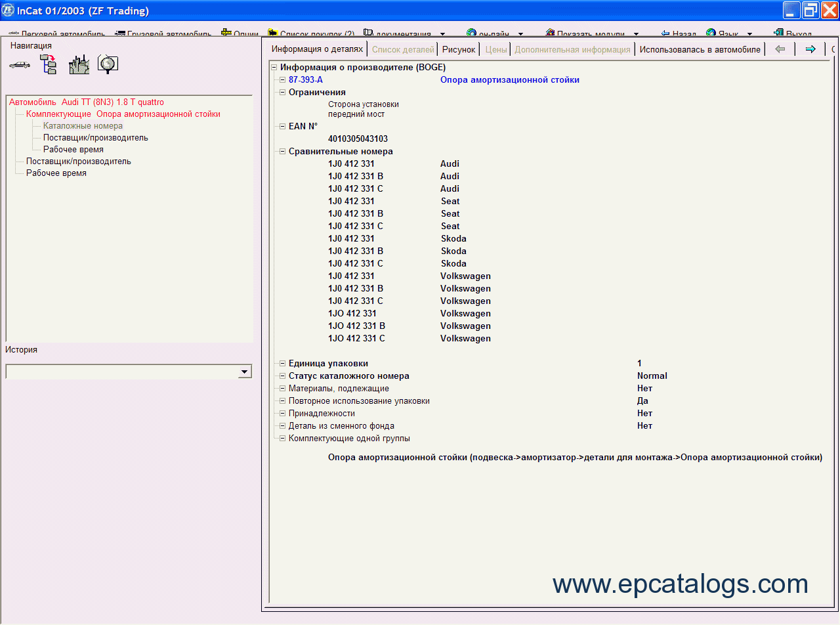The width and height of the screenshot is (840, 625).
Task: Open dropdown arrow next to документация
Action: [x=442, y=34]
